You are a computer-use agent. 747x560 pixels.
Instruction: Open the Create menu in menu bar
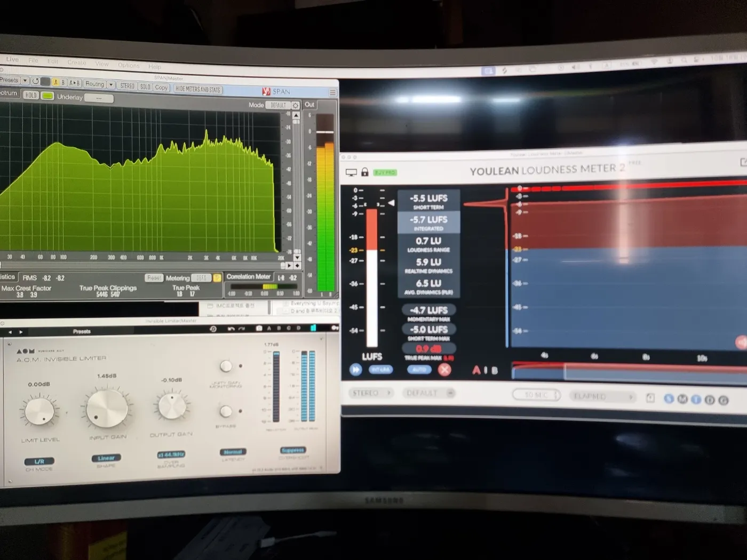point(77,62)
